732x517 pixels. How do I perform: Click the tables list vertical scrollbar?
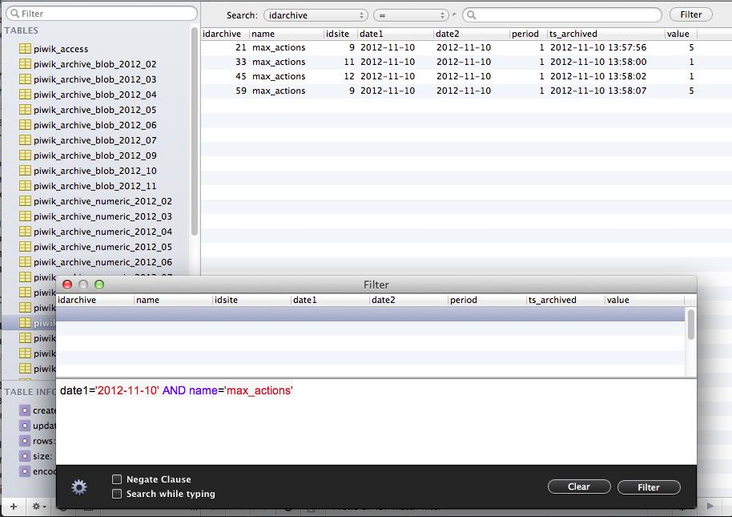point(194,131)
